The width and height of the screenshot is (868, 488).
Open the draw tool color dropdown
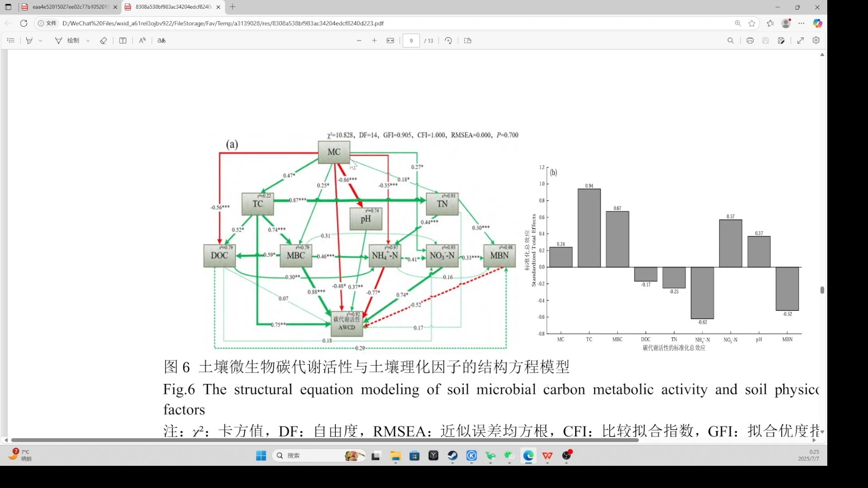pyautogui.click(x=88, y=40)
